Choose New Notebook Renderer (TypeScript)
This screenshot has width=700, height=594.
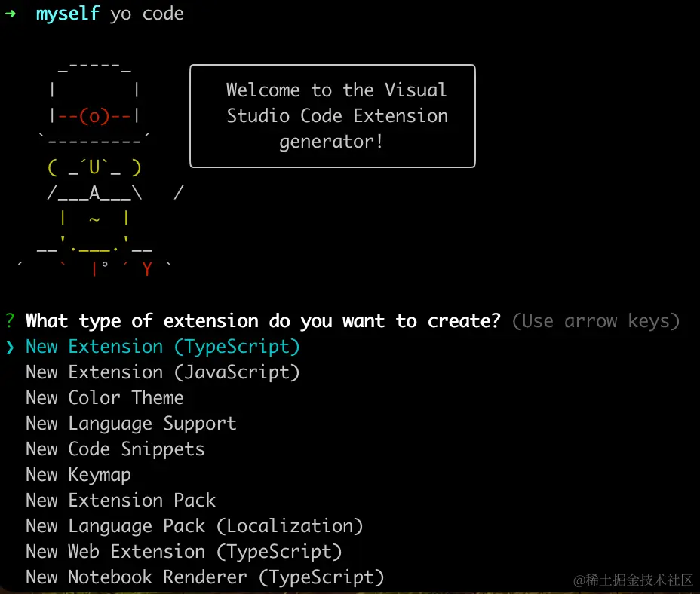(205, 577)
